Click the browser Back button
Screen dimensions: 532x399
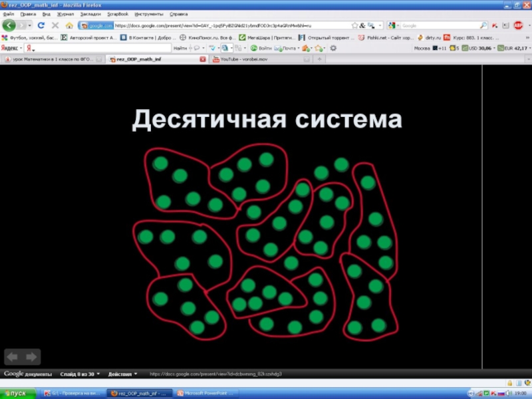(9, 25)
